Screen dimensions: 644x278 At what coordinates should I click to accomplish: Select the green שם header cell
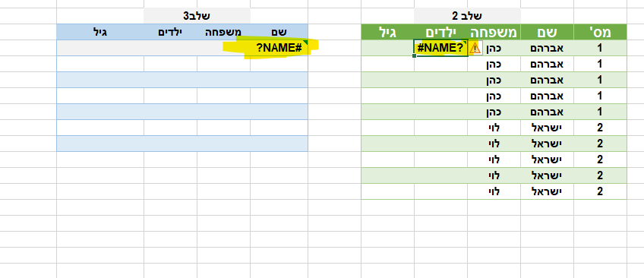(x=547, y=32)
